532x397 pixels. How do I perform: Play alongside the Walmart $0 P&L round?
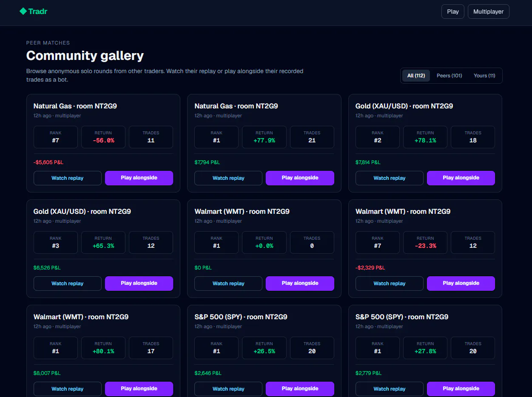(300, 284)
